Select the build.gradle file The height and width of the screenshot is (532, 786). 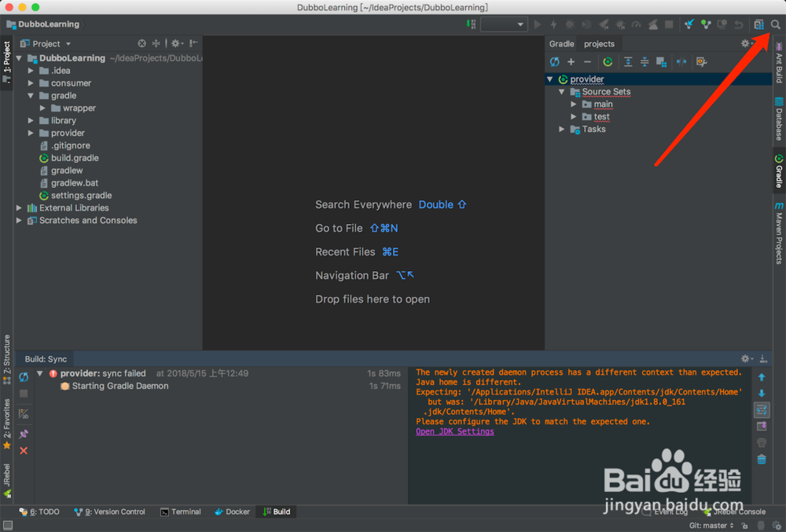click(75, 158)
